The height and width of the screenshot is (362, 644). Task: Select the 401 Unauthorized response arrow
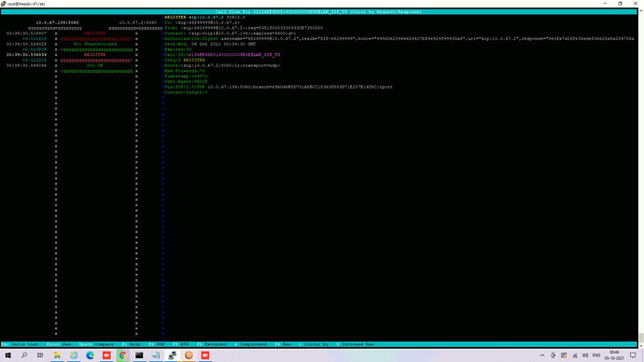[x=96, y=49]
